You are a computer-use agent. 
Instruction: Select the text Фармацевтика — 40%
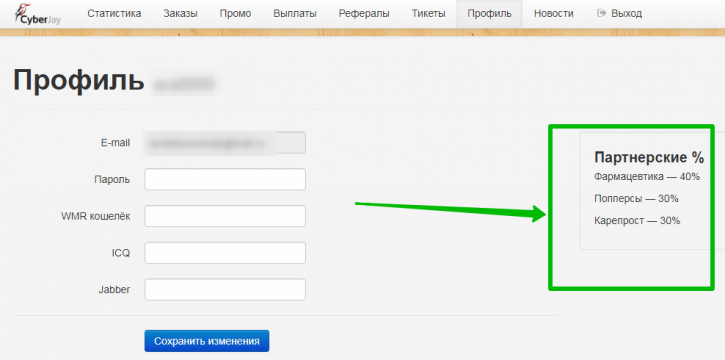[x=647, y=177]
